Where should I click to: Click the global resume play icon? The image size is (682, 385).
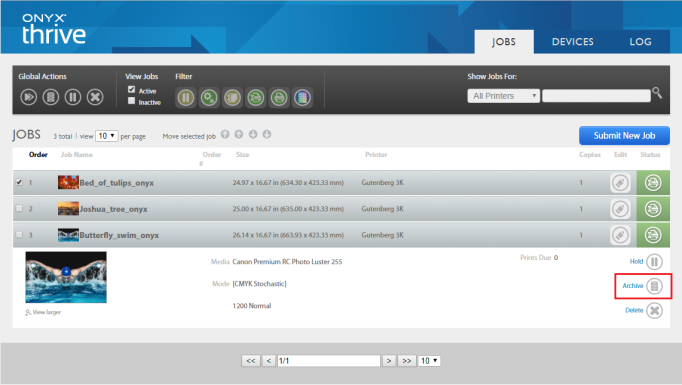29,97
